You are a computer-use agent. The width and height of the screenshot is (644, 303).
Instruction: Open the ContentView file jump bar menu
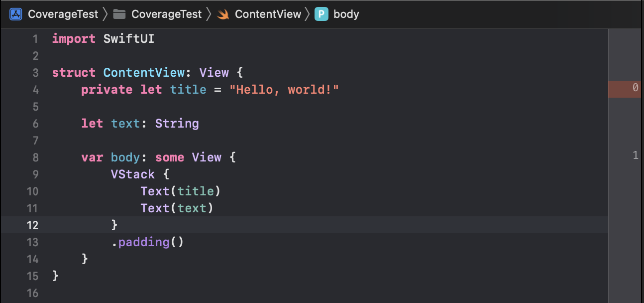(268, 14)
